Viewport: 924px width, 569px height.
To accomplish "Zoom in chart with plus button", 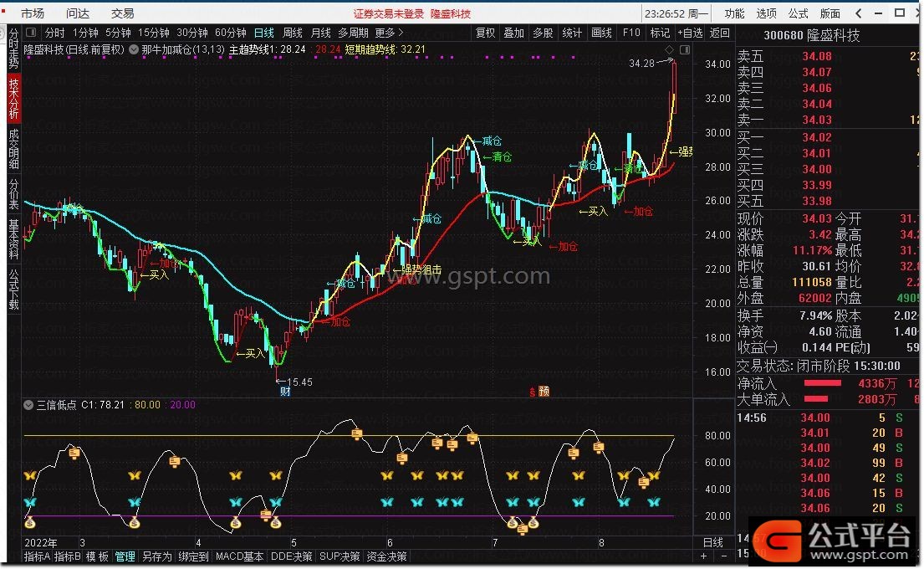I will coord(703,556).
